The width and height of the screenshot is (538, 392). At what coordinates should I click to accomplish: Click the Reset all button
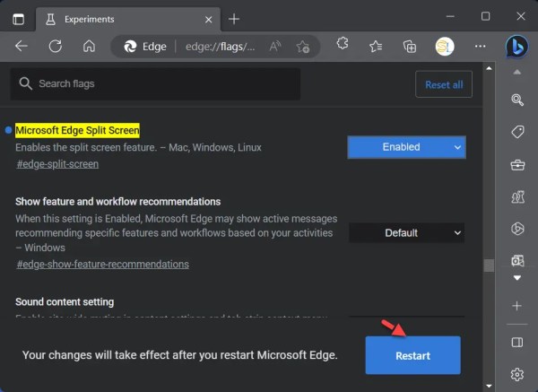pos(444,84)
